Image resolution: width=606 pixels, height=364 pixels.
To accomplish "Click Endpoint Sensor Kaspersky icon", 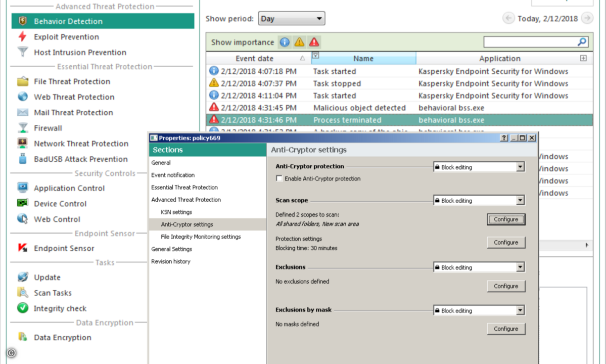I will (22, 248).
